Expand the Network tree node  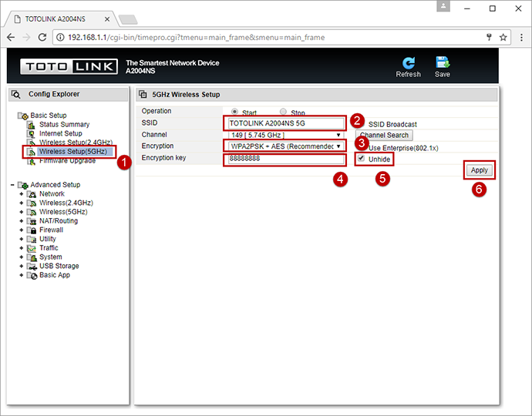(x=22, y=194)
